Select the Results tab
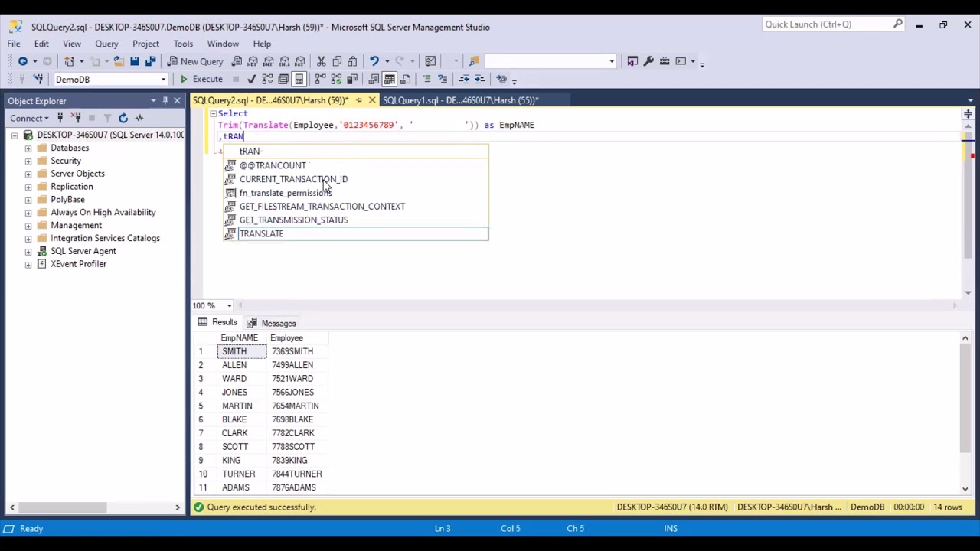This screenshot has height=551, width=980. [x=217, y=322]
